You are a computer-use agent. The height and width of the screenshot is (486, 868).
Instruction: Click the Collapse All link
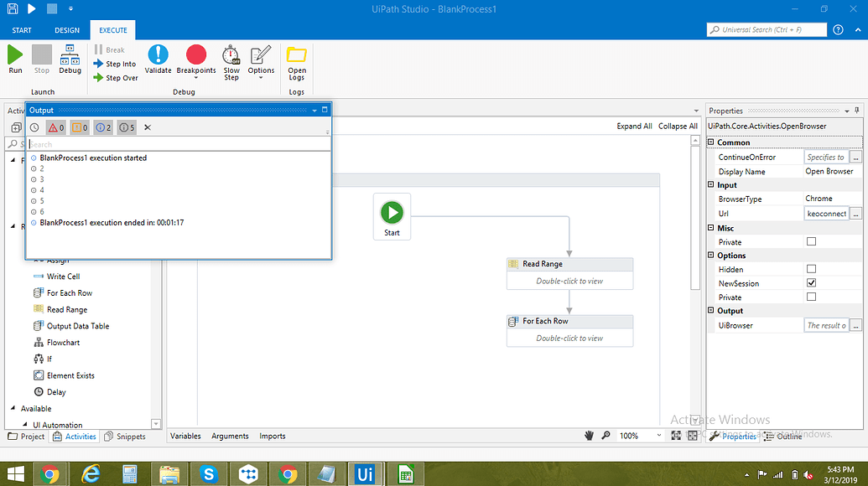click(x=678, y=126)
